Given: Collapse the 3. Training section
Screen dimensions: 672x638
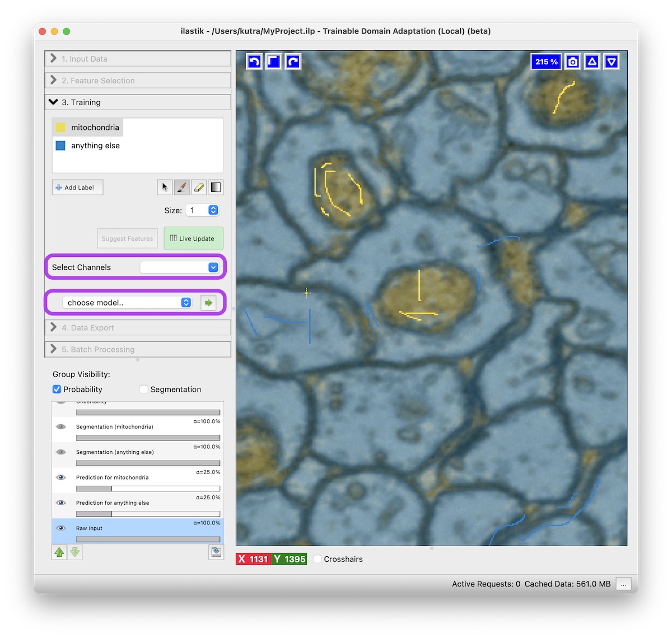Looking at the screenshot, I should 138,102.
